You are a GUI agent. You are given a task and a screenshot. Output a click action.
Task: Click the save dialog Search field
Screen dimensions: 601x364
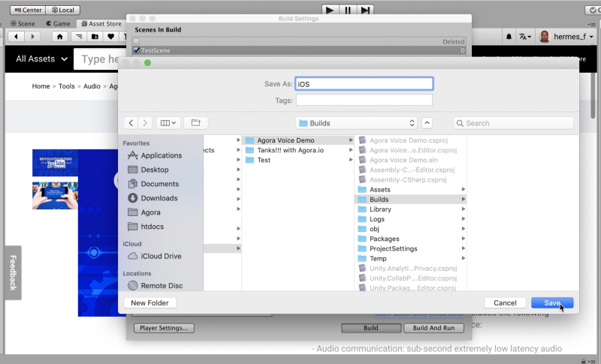514,123
